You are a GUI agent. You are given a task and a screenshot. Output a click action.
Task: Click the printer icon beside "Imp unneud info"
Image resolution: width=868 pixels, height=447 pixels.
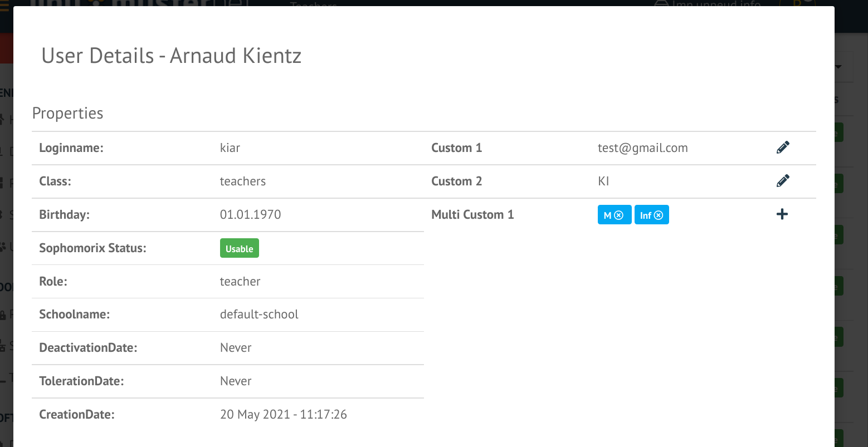[x=661, y=4]
